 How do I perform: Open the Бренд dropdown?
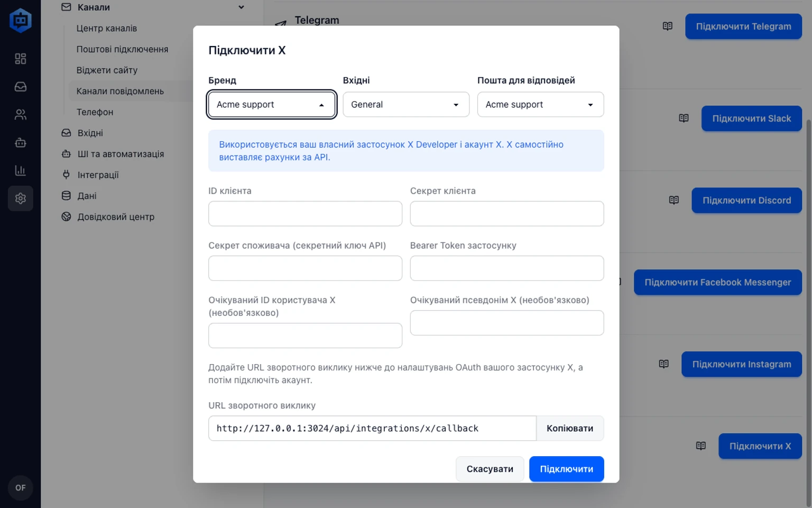coord(272,105)
